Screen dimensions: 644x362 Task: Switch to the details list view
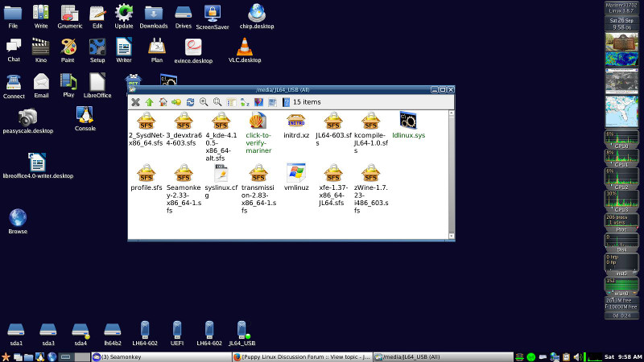coord(231,102)
